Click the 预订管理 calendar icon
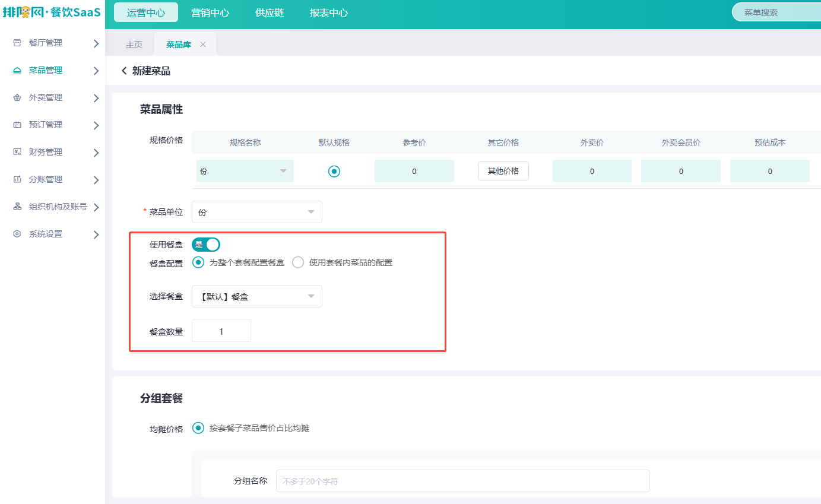 click(17, 125)
